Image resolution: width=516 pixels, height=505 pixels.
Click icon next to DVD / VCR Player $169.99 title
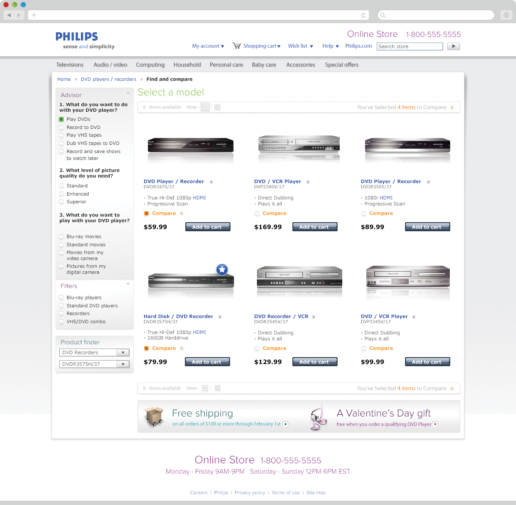[308, 182]
